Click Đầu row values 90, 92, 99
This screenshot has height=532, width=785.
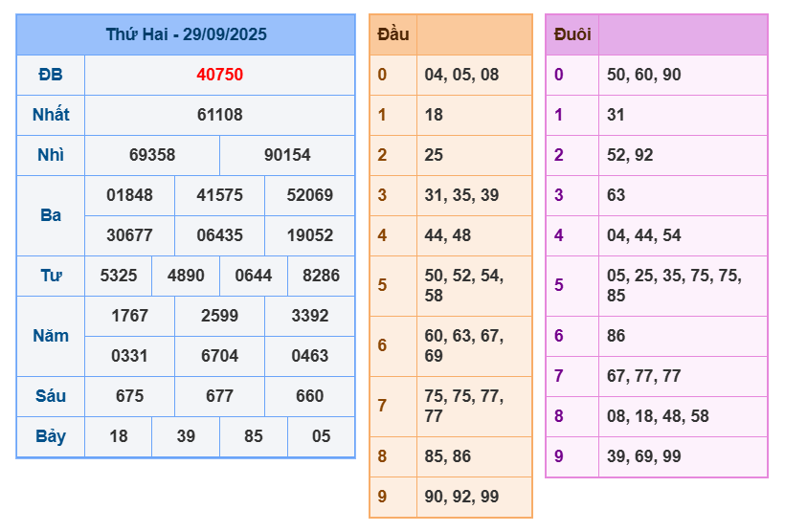(x=461, y=497)
